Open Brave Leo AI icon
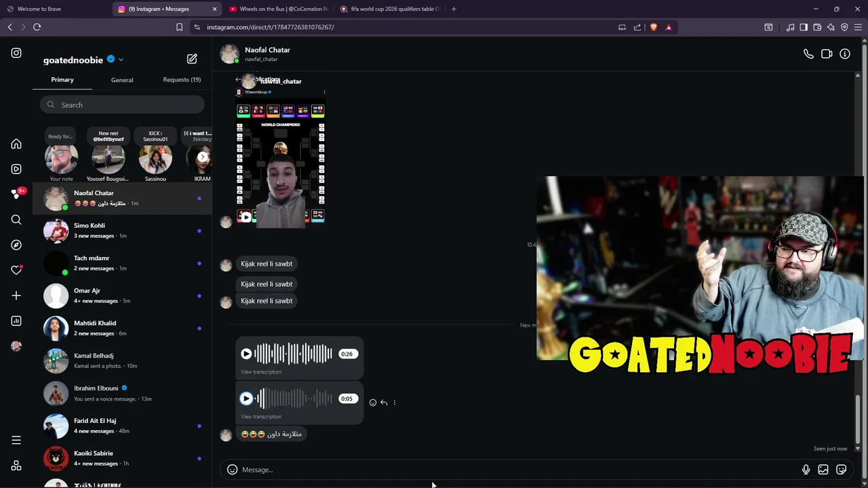Image resolution: width=868 pixels, height=488 pixels. pyautogui.click(x=831, y=27)
